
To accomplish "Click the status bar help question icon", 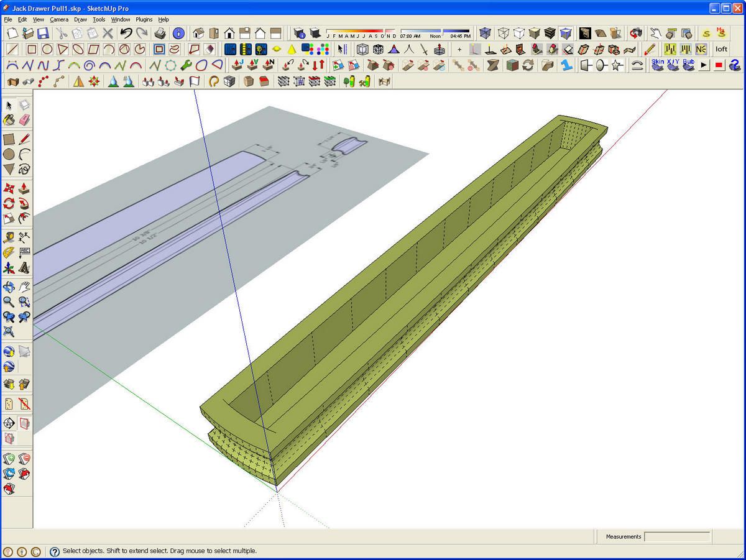I will coord(54,551).
